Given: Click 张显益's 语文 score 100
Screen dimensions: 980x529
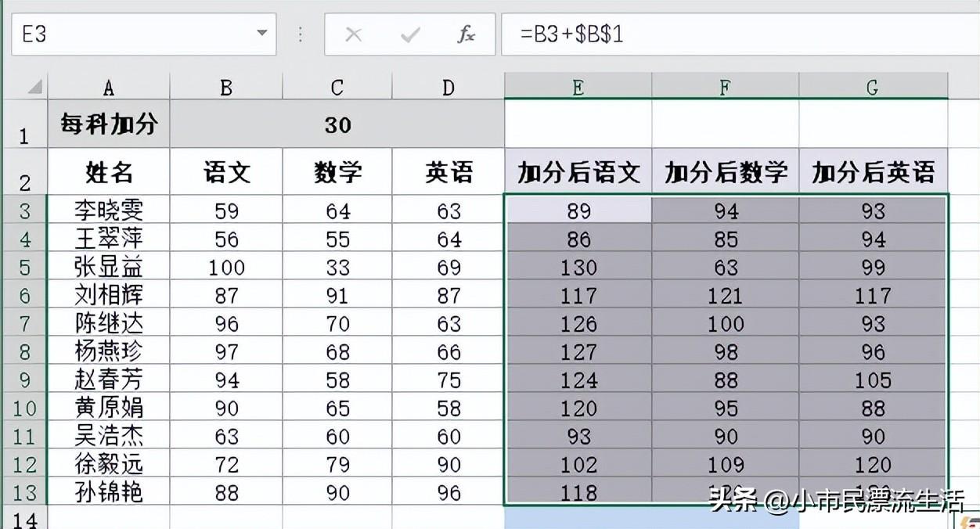Looking at the screenshot, I should click(226, 267).
